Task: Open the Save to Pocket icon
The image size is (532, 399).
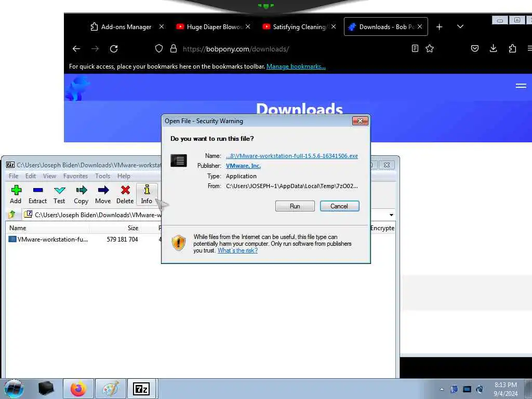Action: (x=475, y=48)
